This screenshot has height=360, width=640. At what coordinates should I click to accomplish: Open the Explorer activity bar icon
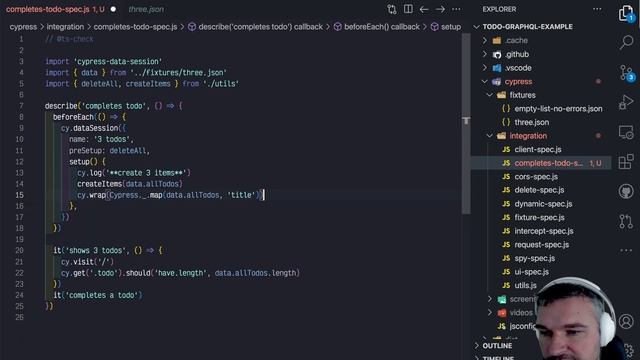pyautogui.click(x=625, y=13)
